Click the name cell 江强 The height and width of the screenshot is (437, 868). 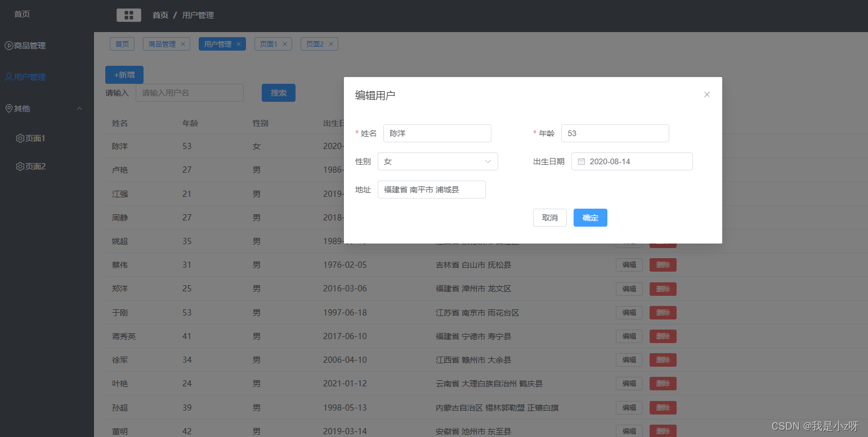click(120, 193)
